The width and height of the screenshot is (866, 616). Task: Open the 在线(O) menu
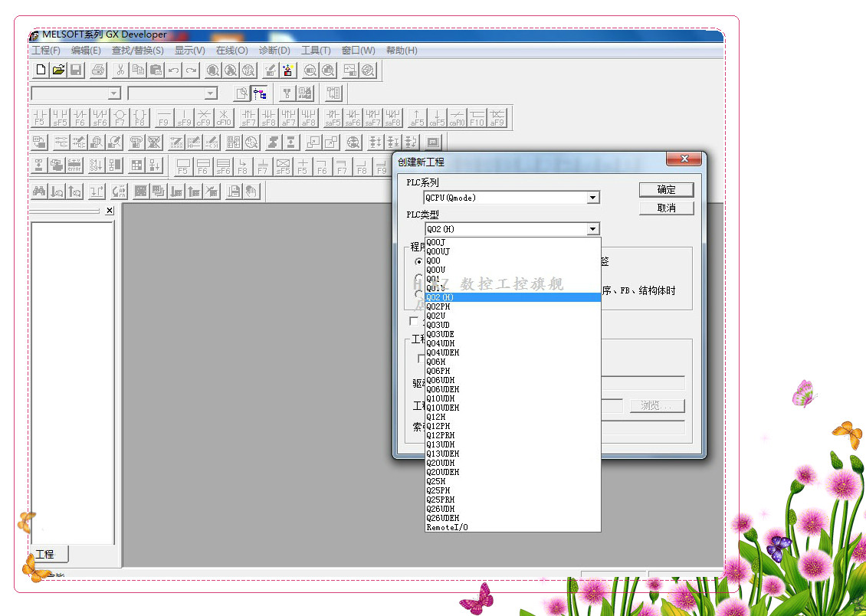232,51
